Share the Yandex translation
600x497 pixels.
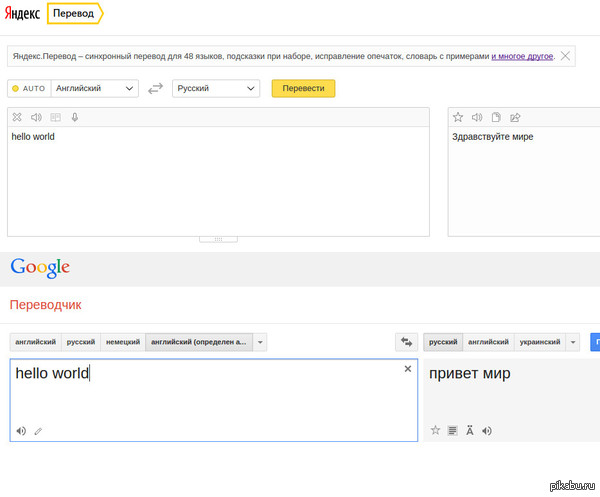[515, 117]
